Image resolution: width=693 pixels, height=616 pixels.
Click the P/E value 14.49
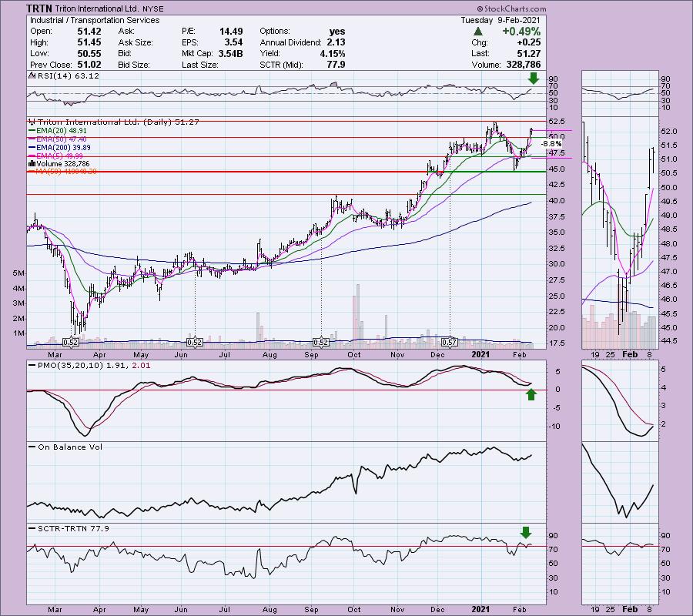point(231,32)
